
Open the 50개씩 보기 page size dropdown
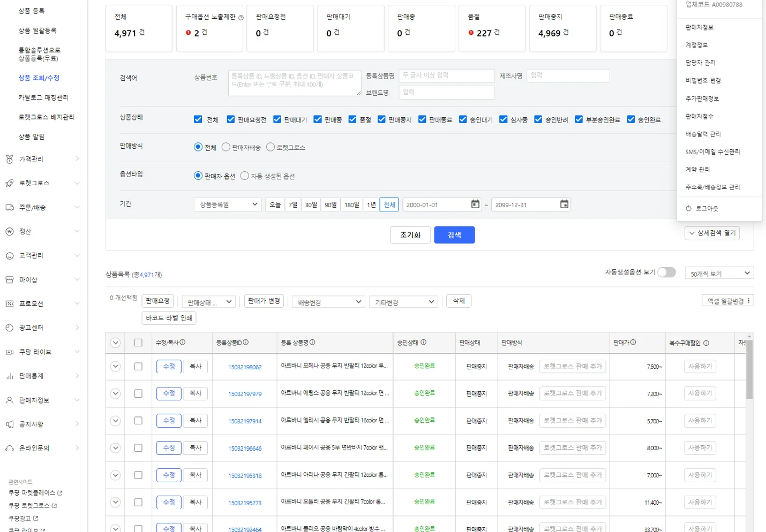pos(719,273)
